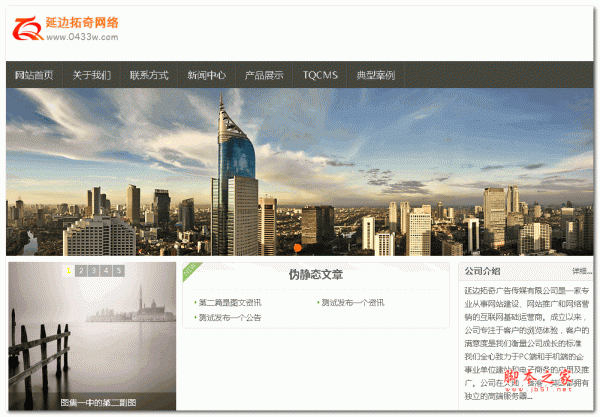Click the green NEW ribbon badge
Screen dimensions: 600x417
tap(191, 271)
